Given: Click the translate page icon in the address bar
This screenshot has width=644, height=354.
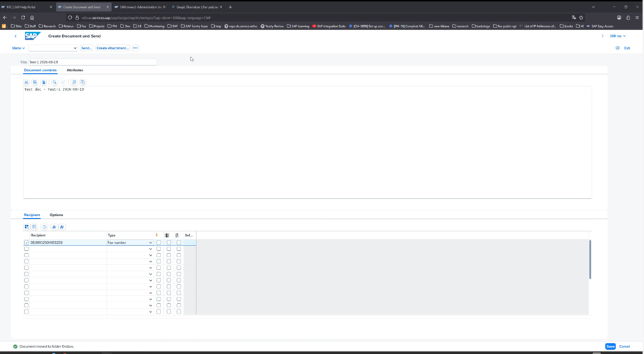Looking at the screenshot, I should [574, 17].
